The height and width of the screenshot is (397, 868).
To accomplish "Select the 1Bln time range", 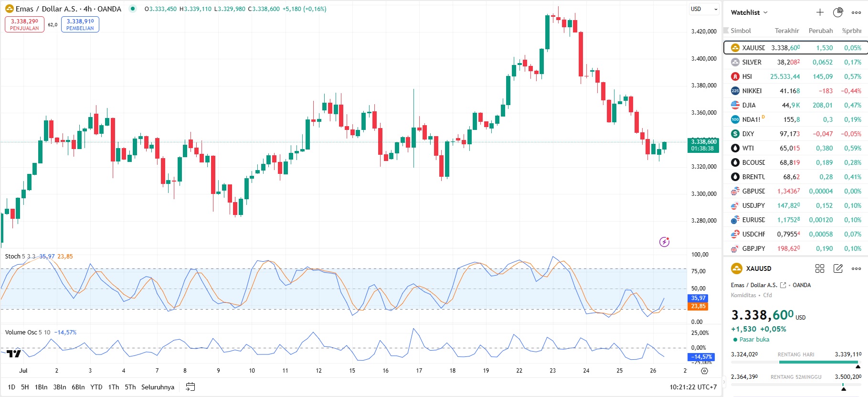I will click(41, 387).
